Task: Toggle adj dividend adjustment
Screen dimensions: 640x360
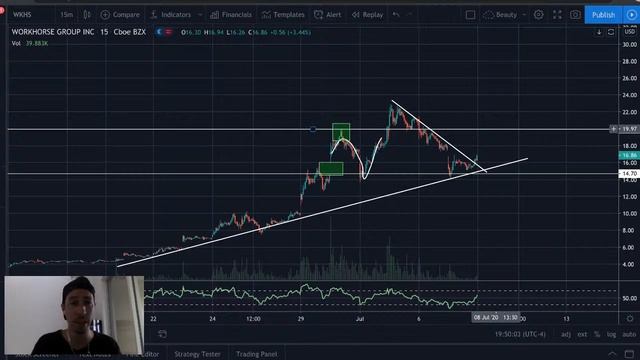Action: pyautogui.click(x=566, y=334)
